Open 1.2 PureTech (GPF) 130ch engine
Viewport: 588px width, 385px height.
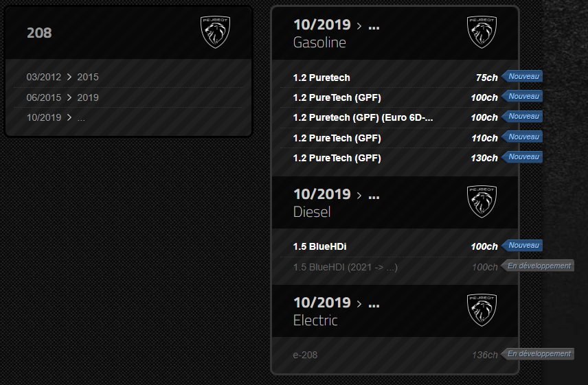tap(395, 158)
